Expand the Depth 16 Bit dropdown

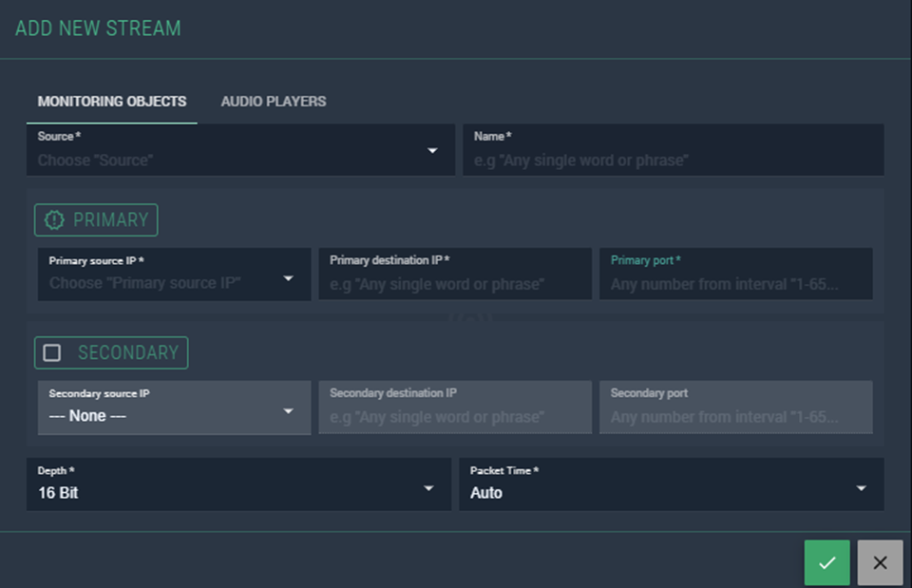428,488
